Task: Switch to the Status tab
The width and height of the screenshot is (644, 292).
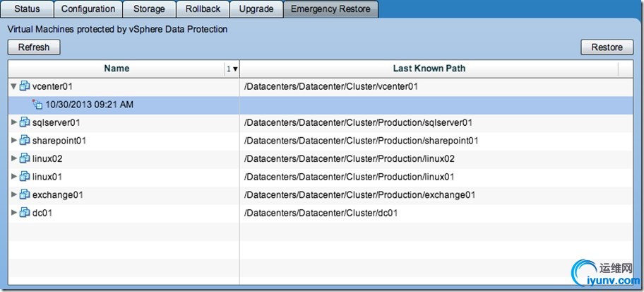Action: pos(27,9)
